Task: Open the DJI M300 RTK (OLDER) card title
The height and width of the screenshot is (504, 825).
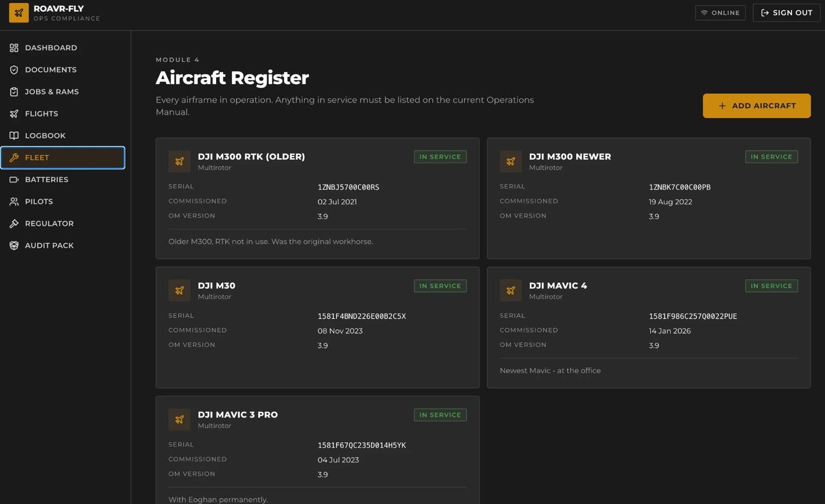Action: click(x=251, y=157)
